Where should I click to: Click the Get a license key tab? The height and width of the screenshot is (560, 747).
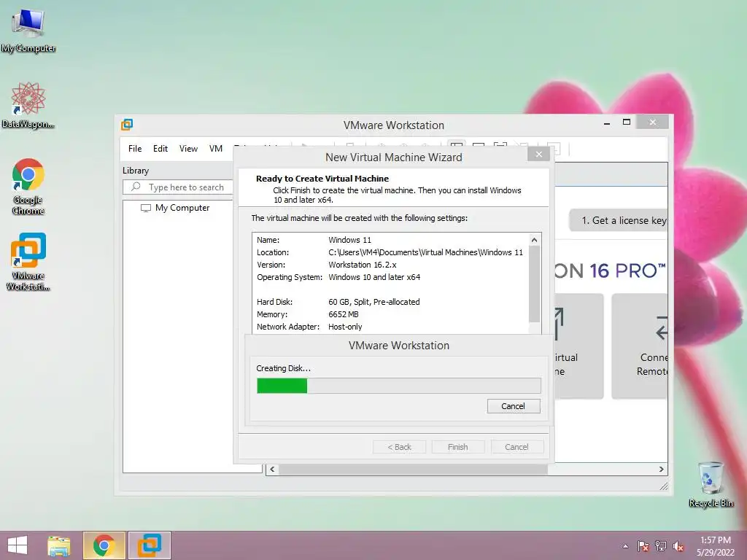[619, 220]
